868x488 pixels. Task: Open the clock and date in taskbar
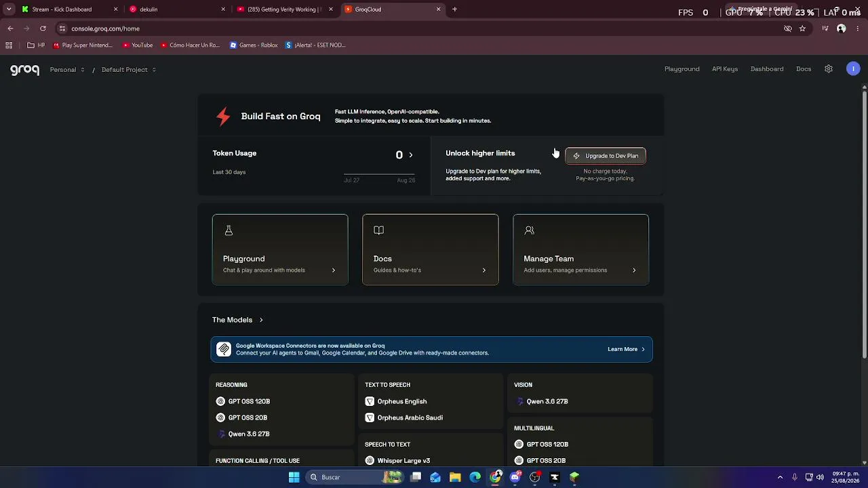coord(845,477)
